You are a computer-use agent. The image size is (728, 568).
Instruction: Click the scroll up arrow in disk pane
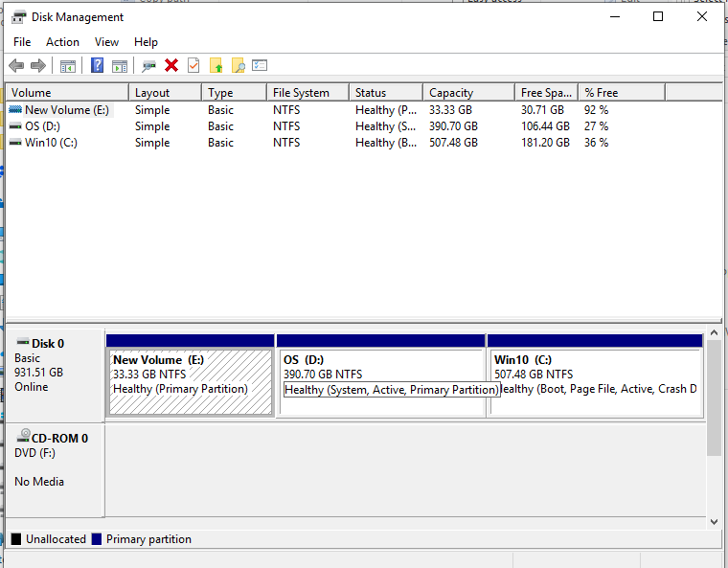714,333
